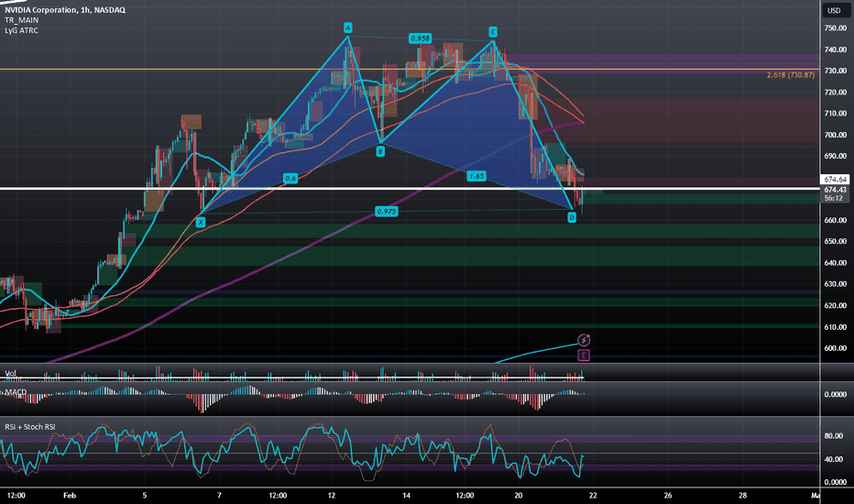Screen dimensions: 854x504
Task: Click date 14 on the time axis
Action: click(406, 495)
